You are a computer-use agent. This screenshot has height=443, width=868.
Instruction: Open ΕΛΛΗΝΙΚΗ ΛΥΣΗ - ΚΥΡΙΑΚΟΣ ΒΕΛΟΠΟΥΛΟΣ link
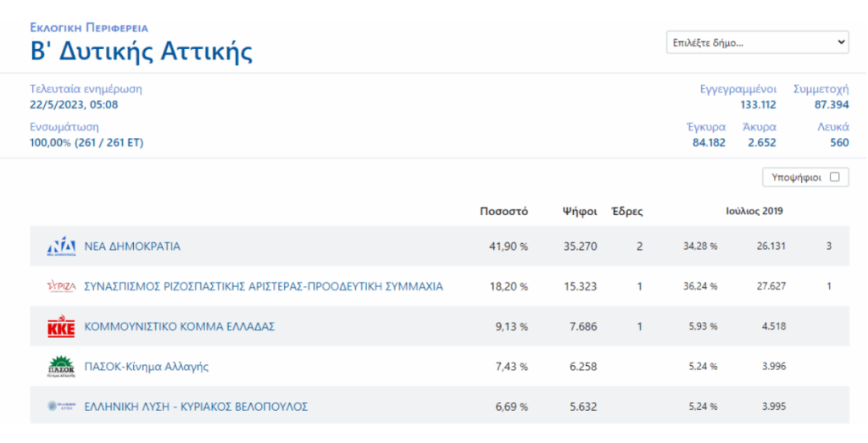[x=196, y=407]
